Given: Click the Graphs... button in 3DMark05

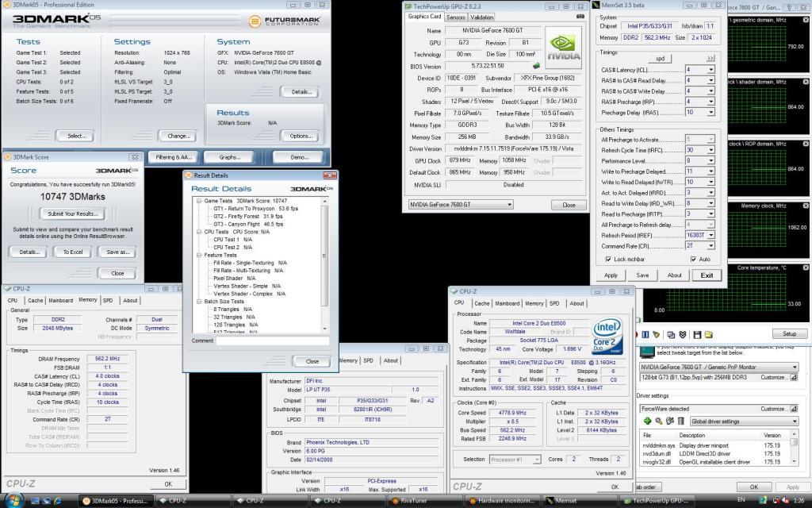Looking at the screenshot, I should [229, 157].
